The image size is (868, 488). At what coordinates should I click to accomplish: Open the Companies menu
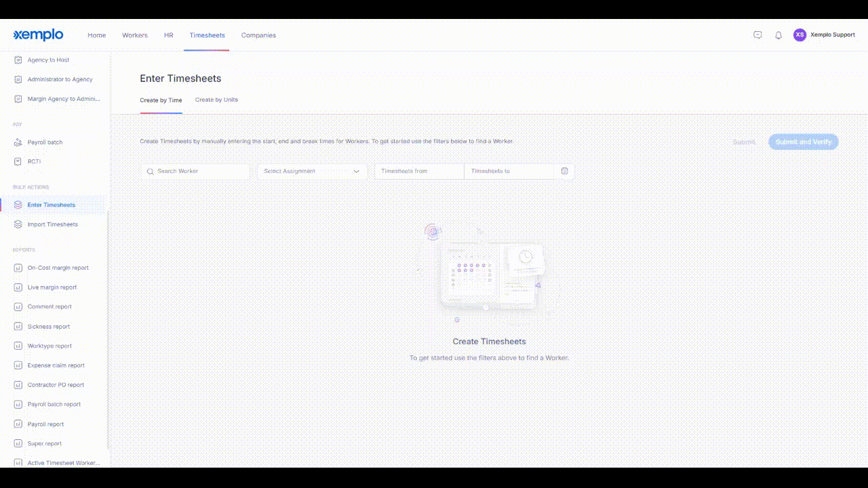(x=258, y=35)
